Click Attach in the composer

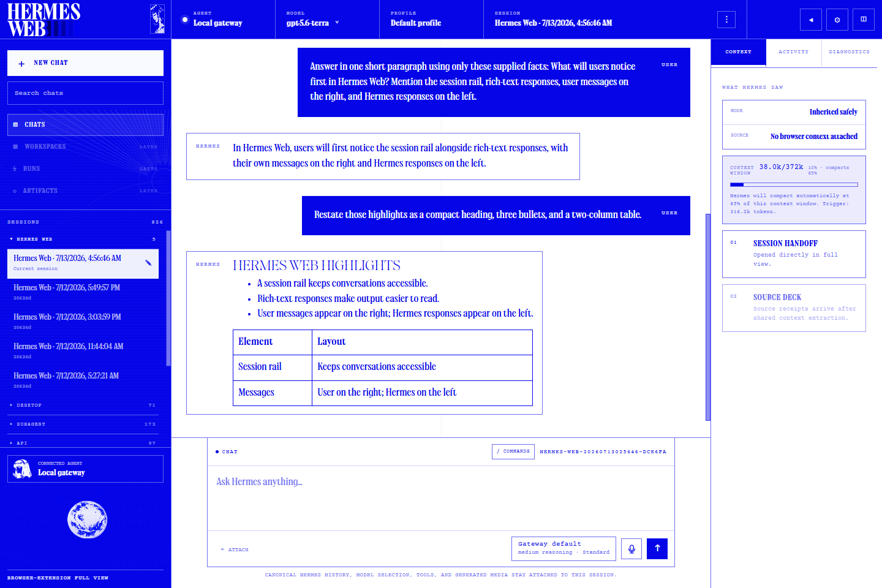(235, 550)
